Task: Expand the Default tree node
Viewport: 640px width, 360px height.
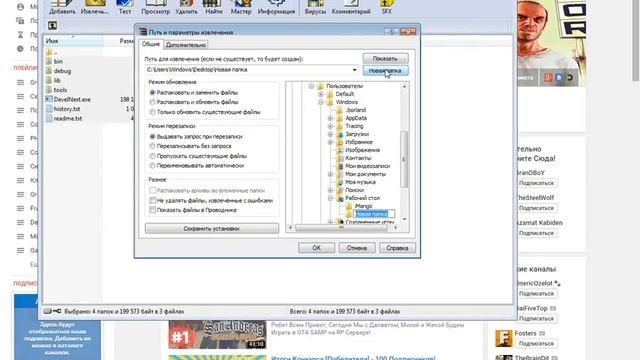Action: click(x=321, y=94)
